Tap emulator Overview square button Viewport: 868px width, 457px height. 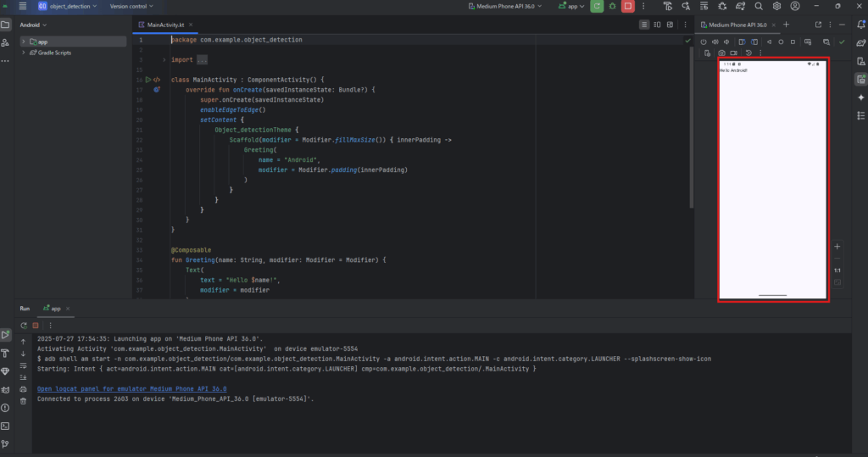(x=793, y=42)
